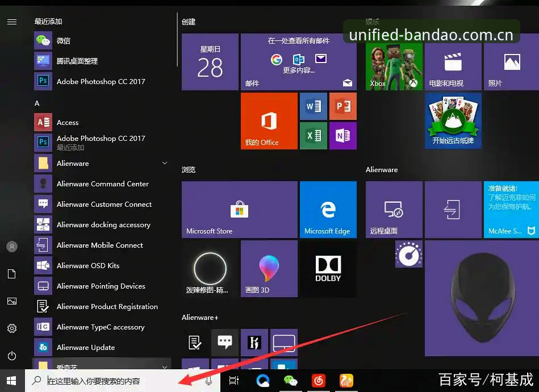Open the large Alienware alien head tile

coord(482,298)
